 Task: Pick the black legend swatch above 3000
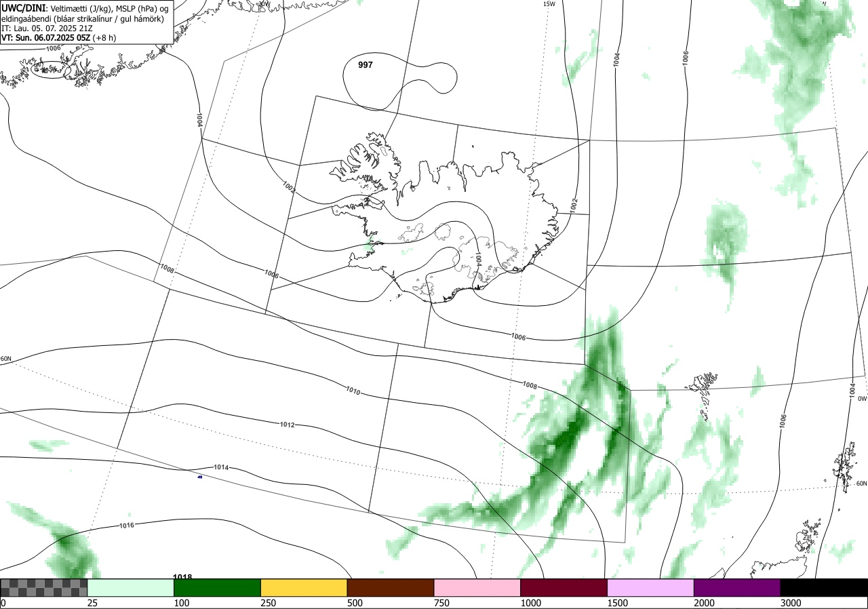point(824,587)
